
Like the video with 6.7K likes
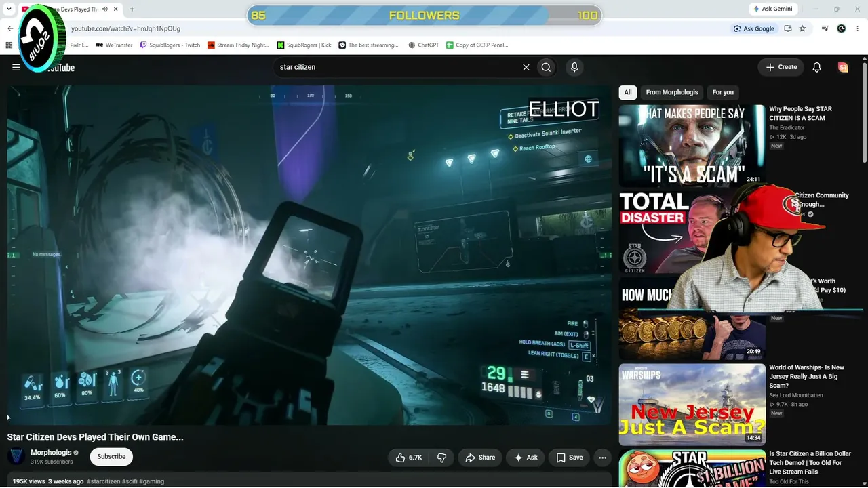pyautogui.click(x=409, y=457)
